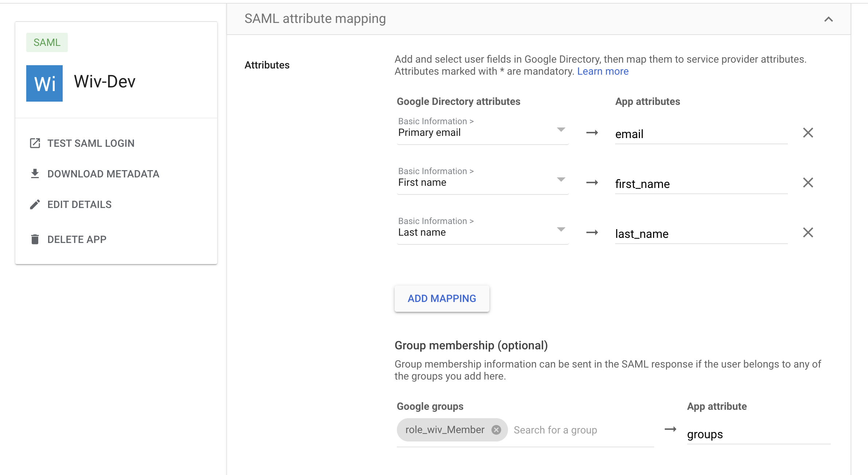The image size is (868, 475).
Task: Remove the last_name attribute mapping row
Action: (x=808, y=232)
